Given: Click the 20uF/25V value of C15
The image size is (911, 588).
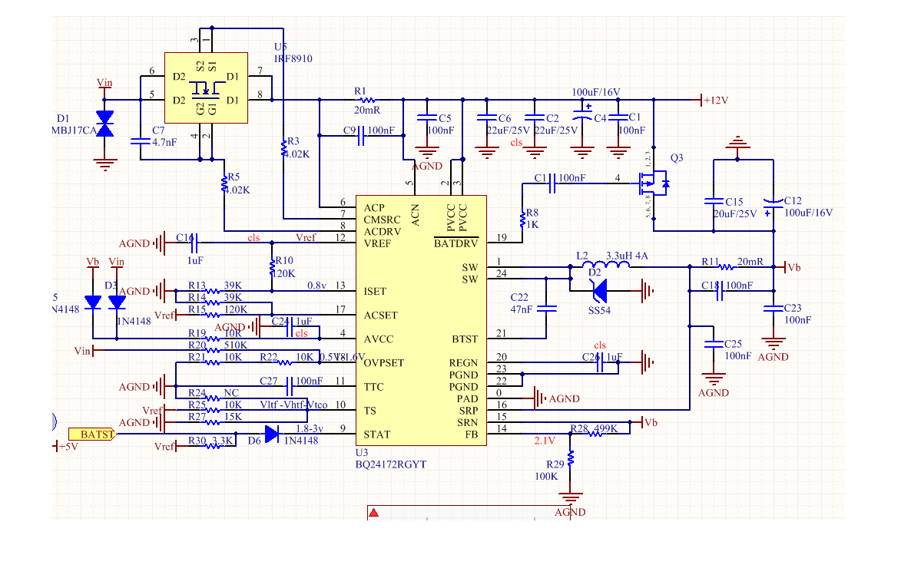Looking at the screenshot, I should [x=735, y=213].
